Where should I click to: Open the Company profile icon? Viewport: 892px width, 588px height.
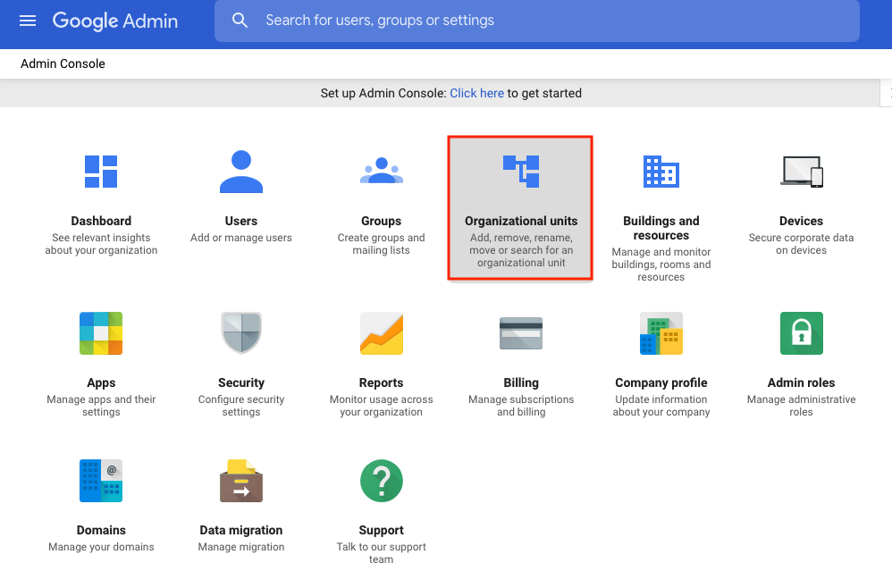pyautogui.click(x=661, y=333)
